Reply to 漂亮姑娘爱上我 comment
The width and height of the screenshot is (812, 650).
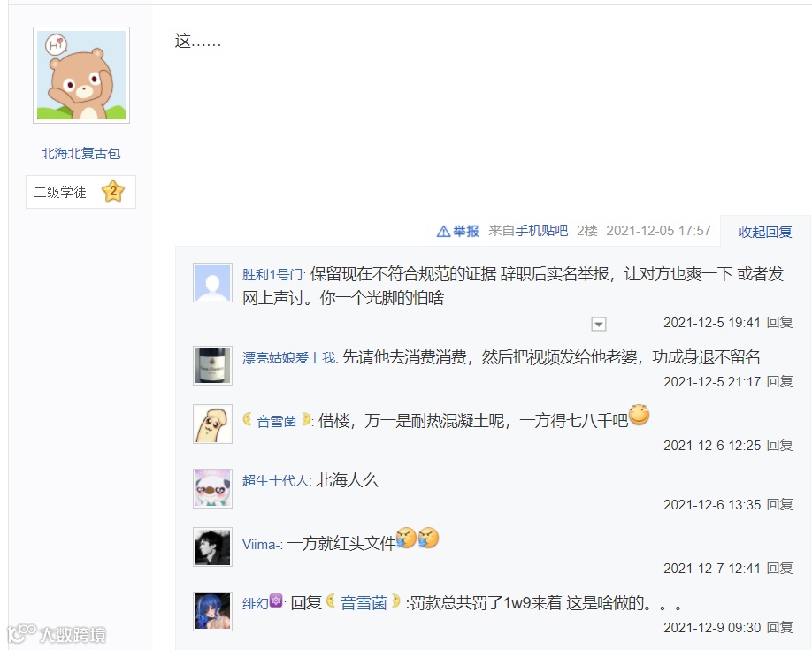(779, 381)
